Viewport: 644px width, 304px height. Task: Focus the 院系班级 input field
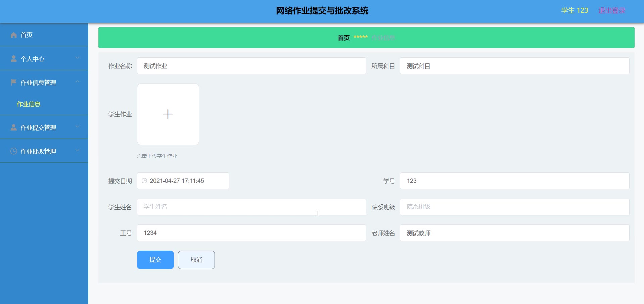click(515, 207)
